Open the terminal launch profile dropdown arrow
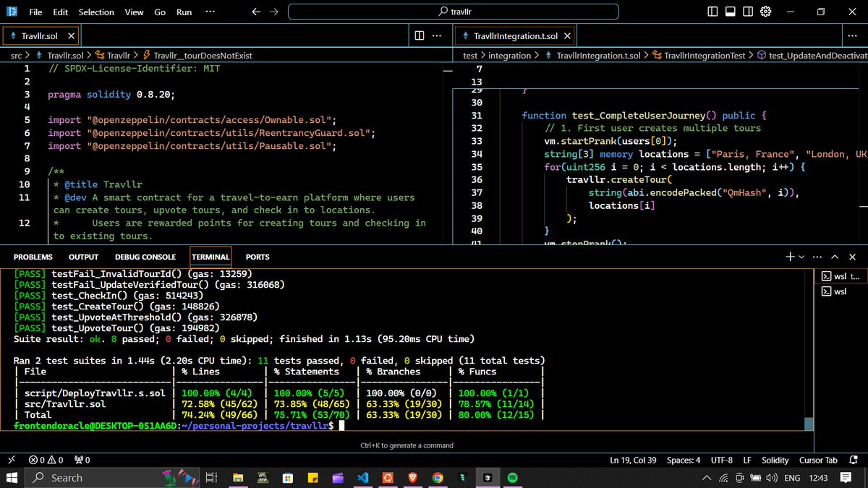Viewport: 868px width, 488px height. tap(801, 257)
